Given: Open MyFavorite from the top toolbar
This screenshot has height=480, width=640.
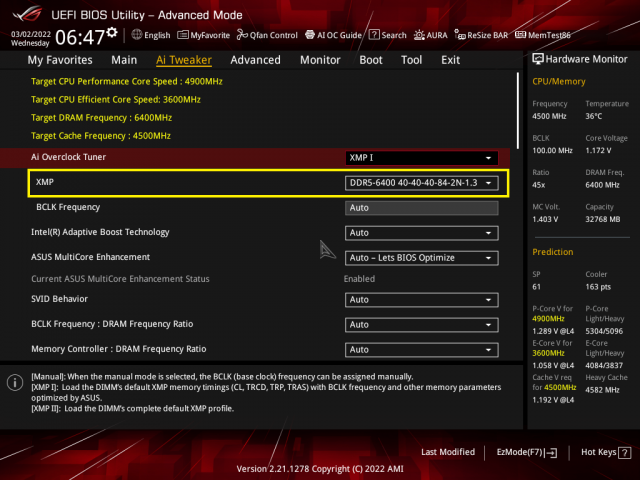Looking at the screenshot, I should coord(204,35).
